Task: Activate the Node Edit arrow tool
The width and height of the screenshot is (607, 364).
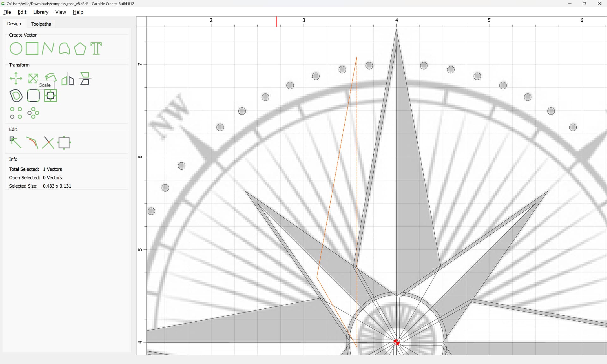Action: pyautogui.click(x=15, y=143)
